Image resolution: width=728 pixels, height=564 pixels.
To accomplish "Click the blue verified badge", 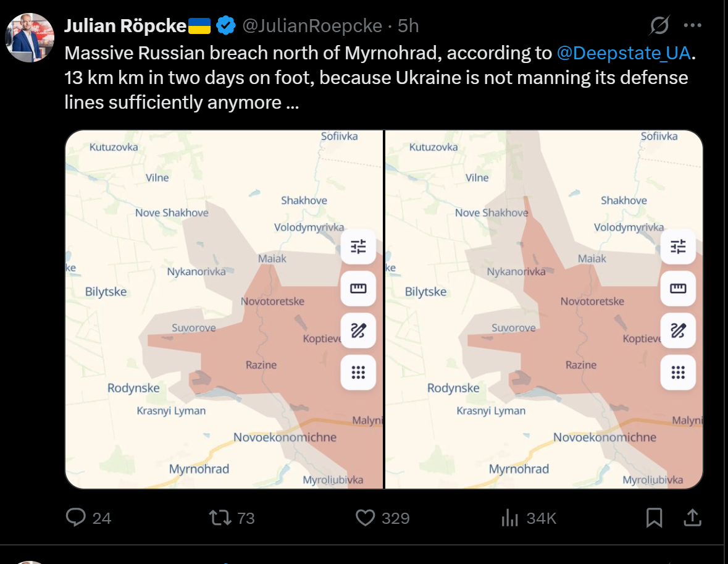I will (x=226, y=25).
